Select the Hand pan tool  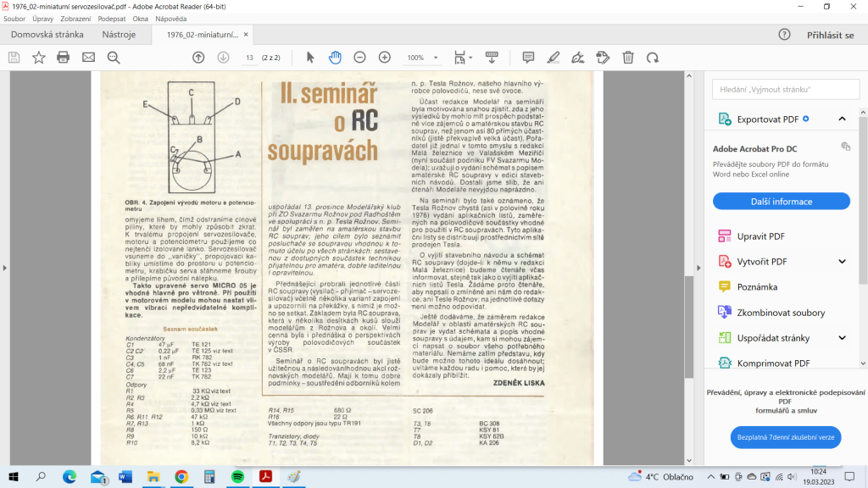click(x=335, y=58)
